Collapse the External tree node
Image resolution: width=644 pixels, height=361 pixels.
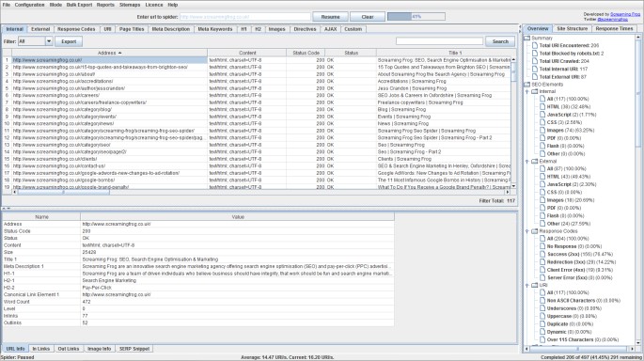(527, 162)
